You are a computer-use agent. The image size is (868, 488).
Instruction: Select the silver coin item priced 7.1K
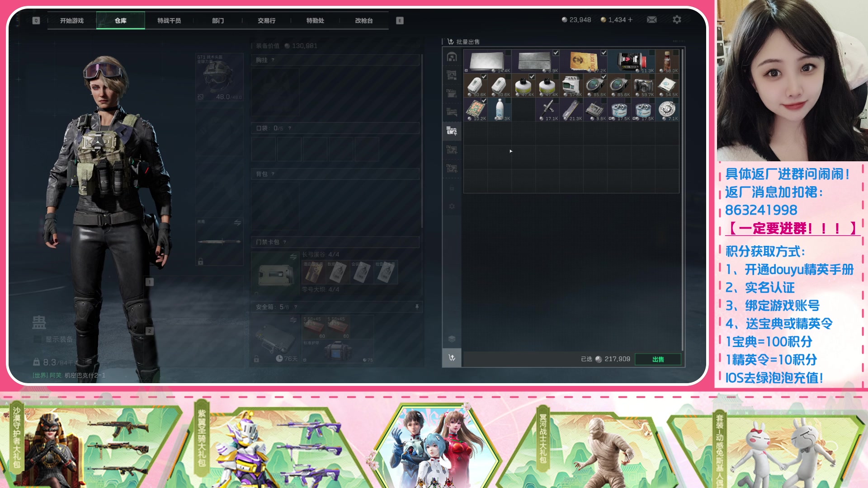click(667, 110)
